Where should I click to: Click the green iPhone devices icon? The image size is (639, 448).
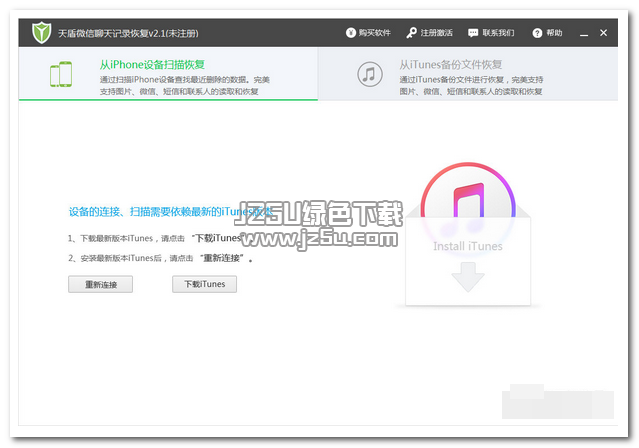pos(61,74)
